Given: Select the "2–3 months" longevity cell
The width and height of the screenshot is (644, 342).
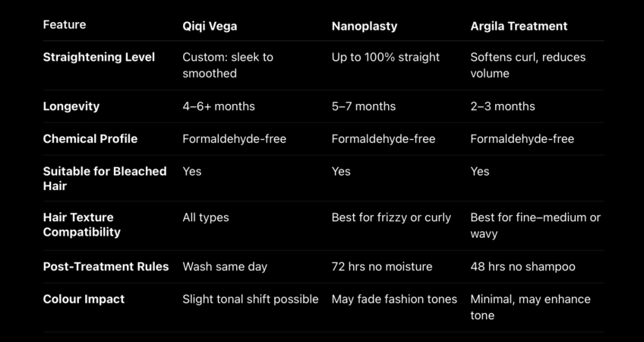Looking at the screenshot, I should [x=503, y=106].
